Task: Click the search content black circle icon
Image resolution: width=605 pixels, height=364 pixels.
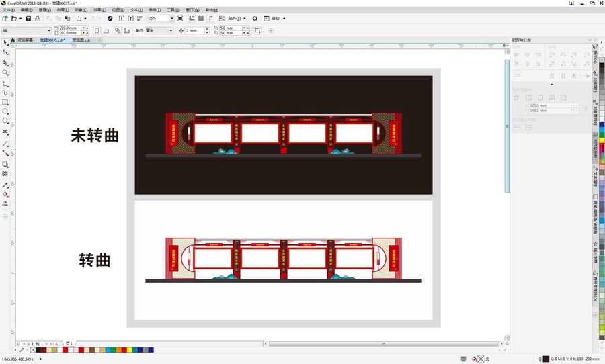Action: click(x=110, y=19)
